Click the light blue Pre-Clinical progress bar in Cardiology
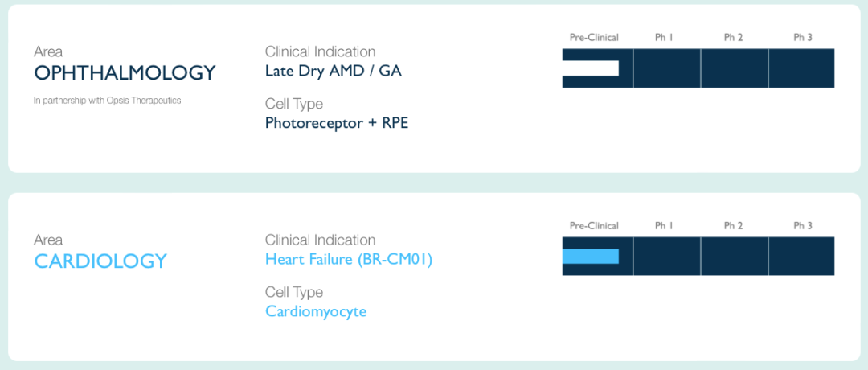The height and width of the screenshot is (370, 868). pos(590,256)
